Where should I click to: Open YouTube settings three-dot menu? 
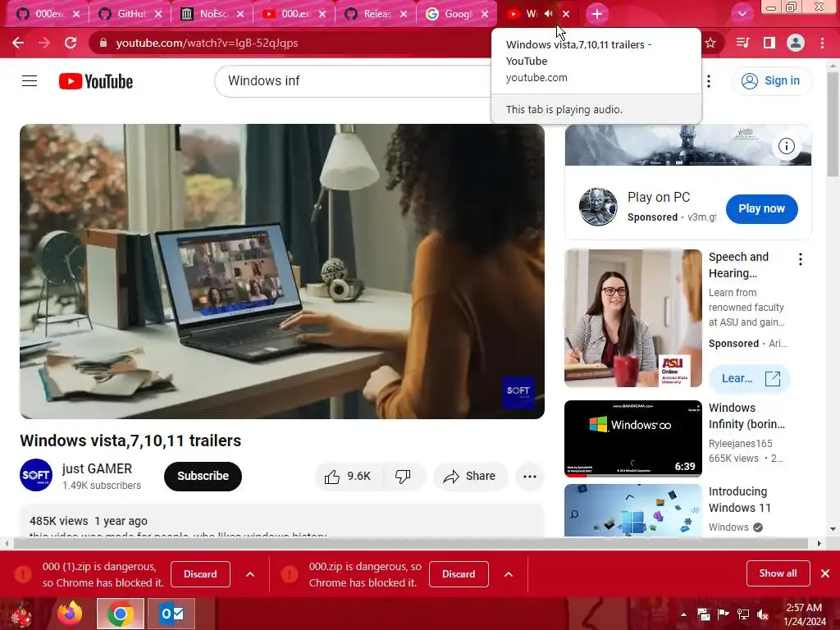coord(709,81)
